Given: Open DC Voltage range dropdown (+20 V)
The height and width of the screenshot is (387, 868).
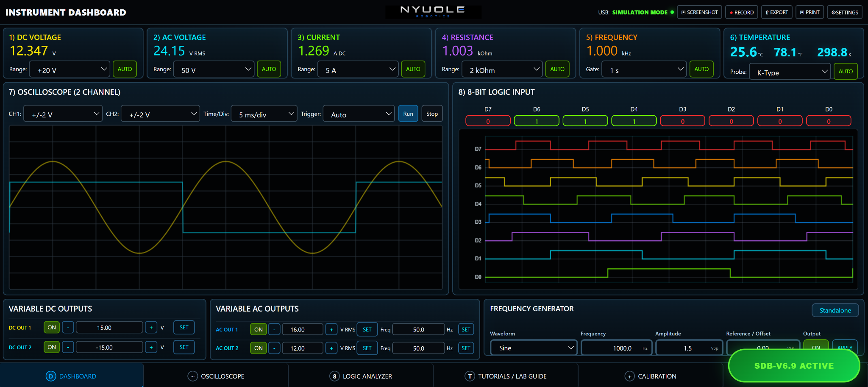Looking at the screenshot, I should (x=70, y=69).
